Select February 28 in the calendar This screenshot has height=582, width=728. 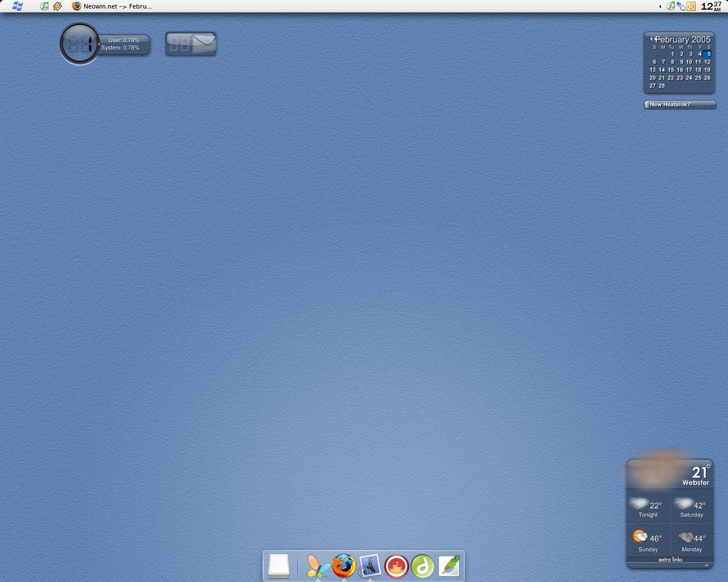661,86
